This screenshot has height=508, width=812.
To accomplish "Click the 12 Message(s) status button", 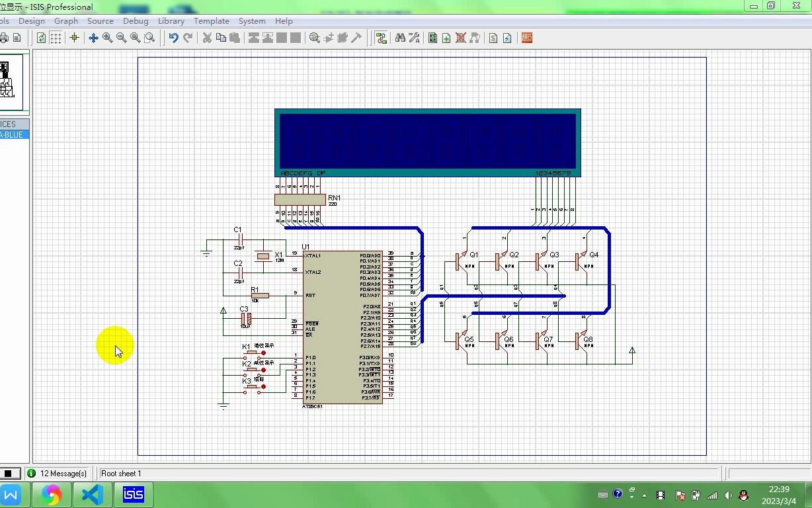I will 58,474.
